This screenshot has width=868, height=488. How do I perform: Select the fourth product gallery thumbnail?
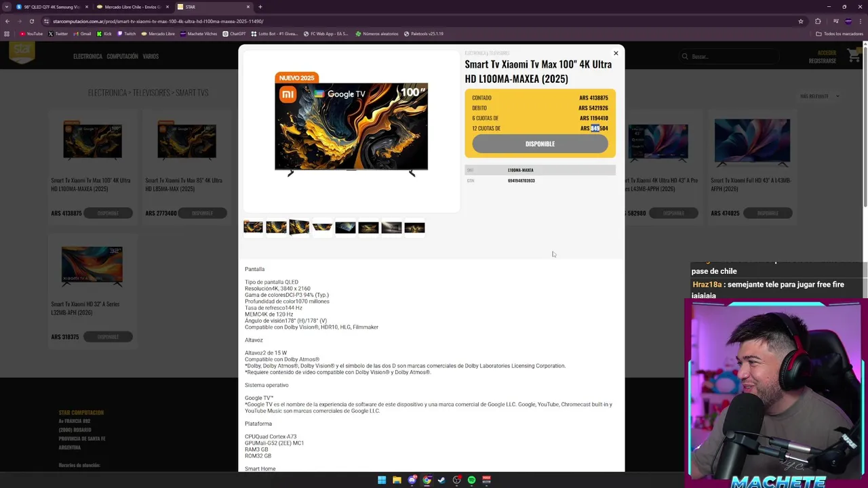(322, 228)
